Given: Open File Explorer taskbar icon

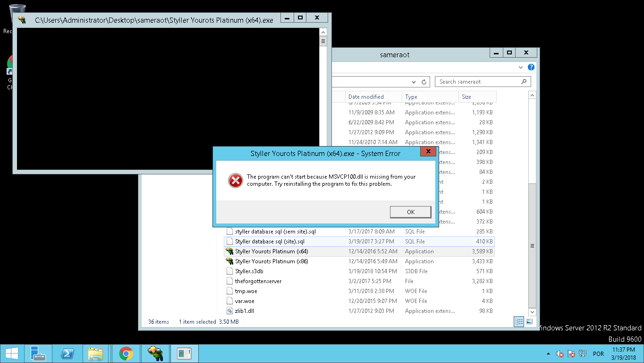Looking at the screenshot, I should click(96, 354).
